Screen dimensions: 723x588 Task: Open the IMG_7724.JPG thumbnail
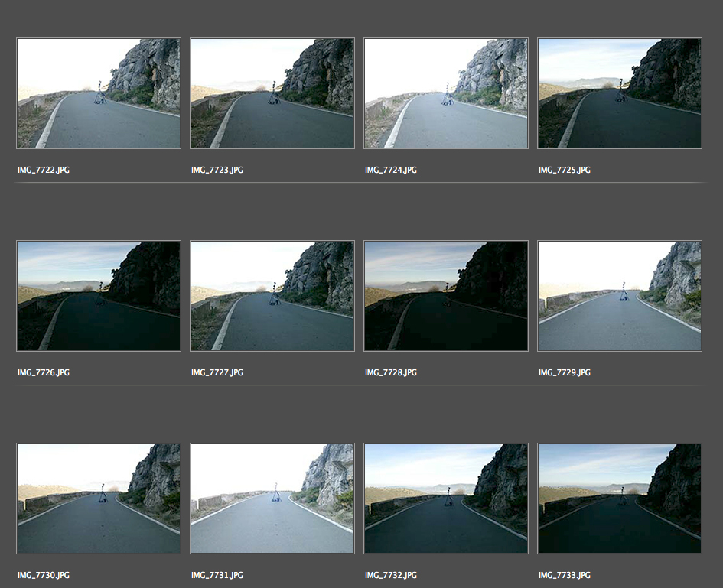(446, 93)
